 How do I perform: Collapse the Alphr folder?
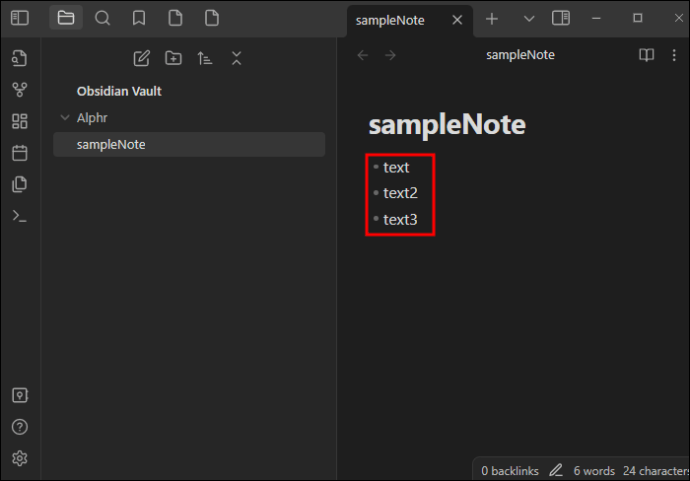(x=65, y=117)
